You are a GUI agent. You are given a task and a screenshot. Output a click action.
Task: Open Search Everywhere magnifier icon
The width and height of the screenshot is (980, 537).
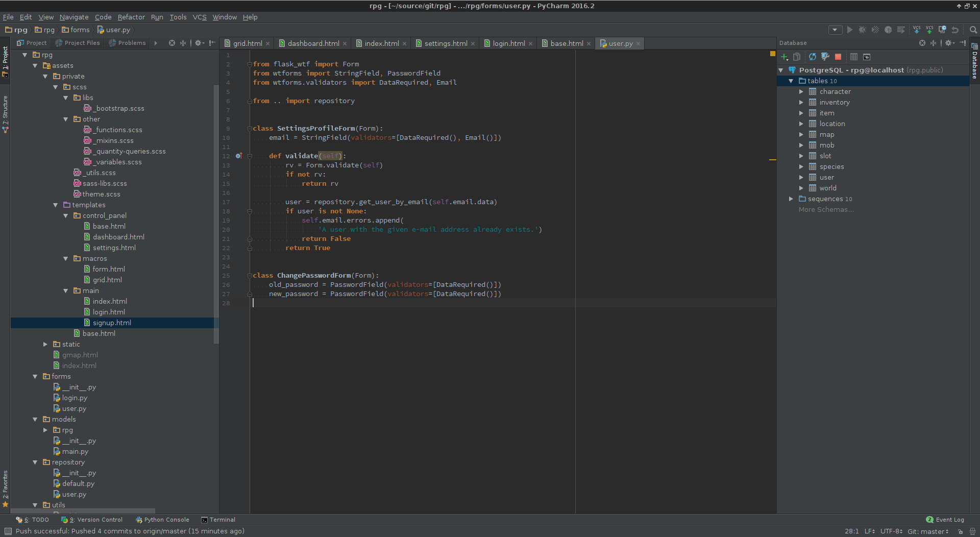point(973,30)
